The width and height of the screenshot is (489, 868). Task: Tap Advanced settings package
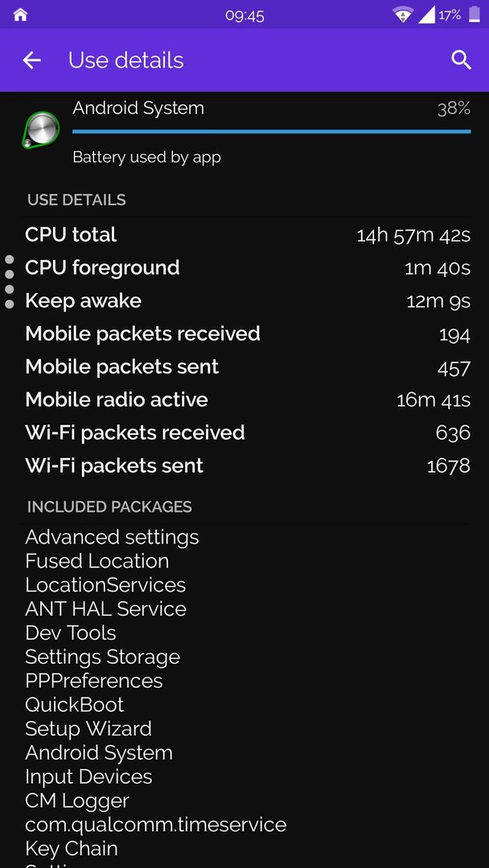112,537
